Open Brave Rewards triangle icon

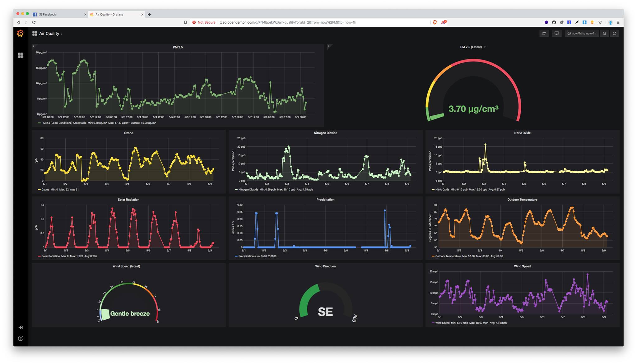coord(443,22)
